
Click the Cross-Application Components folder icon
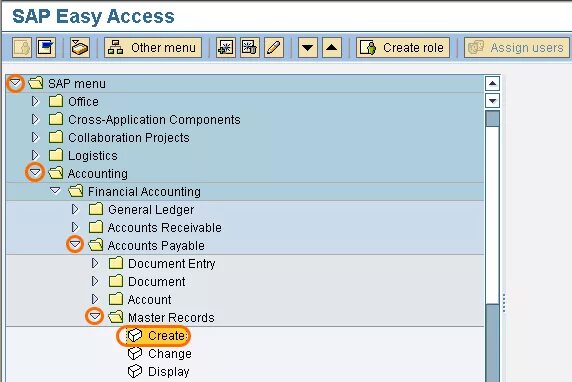point(56,119)
